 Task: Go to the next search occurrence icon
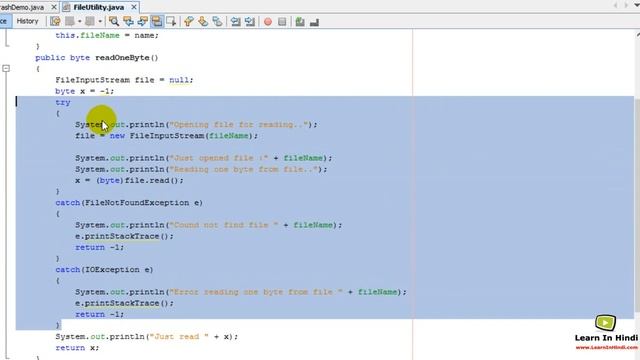(142, 22)
